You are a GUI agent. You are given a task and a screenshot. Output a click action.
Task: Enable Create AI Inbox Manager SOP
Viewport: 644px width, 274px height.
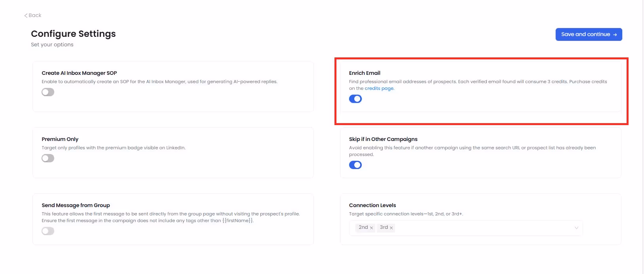point(47,91)
